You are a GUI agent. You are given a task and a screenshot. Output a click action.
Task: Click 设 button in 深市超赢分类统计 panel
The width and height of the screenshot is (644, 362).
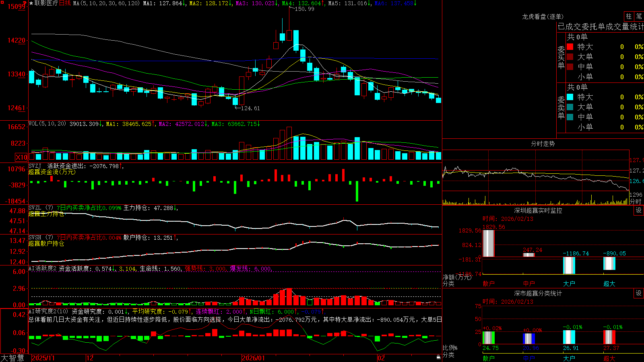pyautogui.click(x=639, y=293)
